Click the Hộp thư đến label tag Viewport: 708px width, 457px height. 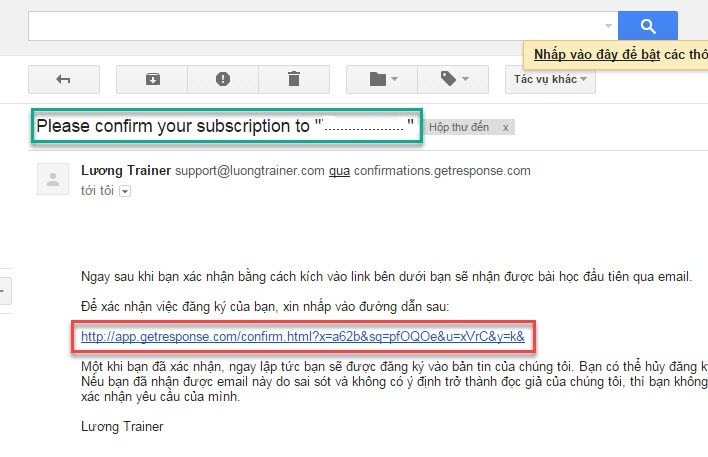[459, 127]
